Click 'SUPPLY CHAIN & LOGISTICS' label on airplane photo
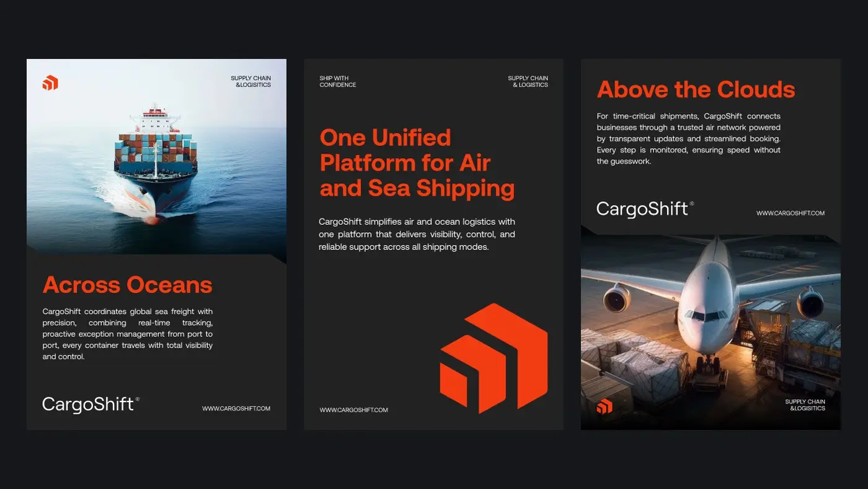The image size is (868, 489). pos(805,405)
